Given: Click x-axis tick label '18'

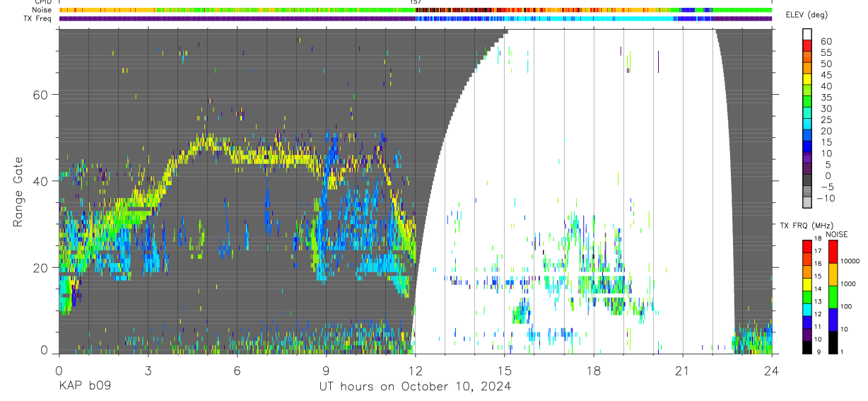Looking at the screenshot, I should [594, 371].
